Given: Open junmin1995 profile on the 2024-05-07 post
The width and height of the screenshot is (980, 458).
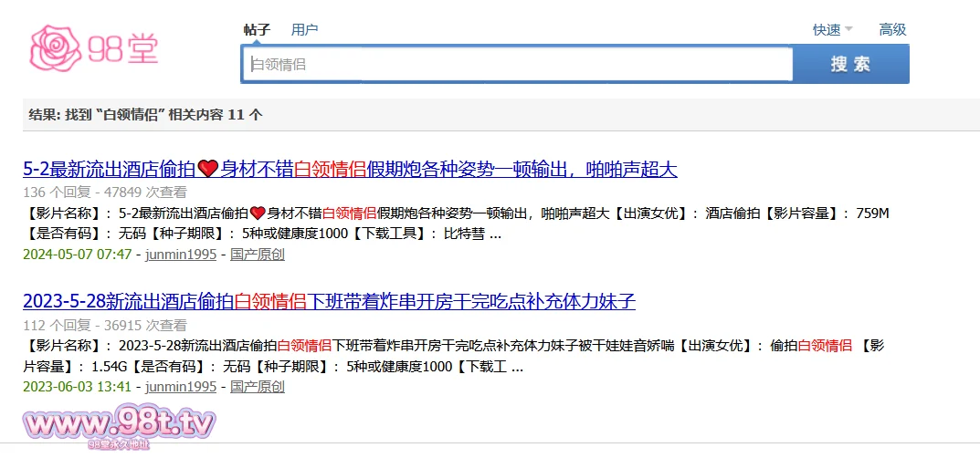Looking at the screenshot, I should 181,255.
